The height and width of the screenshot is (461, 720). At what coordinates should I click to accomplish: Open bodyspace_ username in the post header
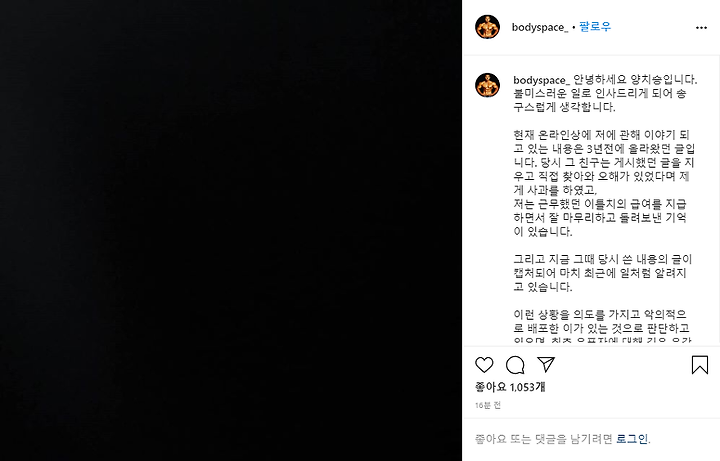[x=540, y=28]
